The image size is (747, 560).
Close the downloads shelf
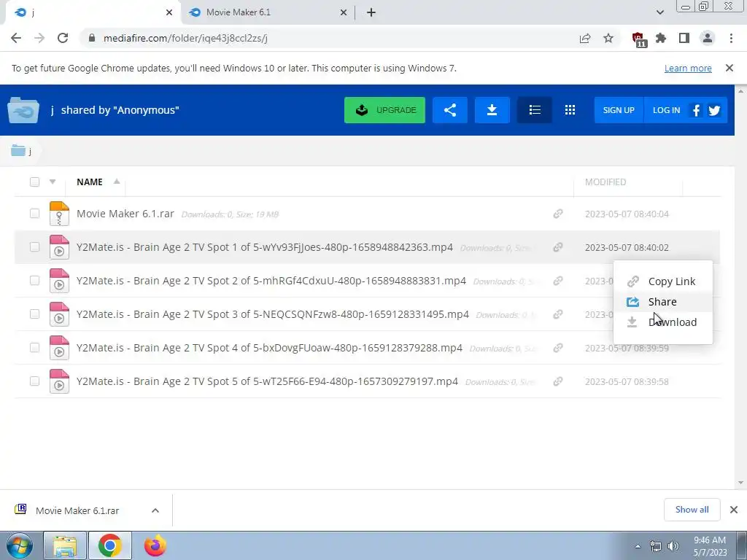[x=734, y=510]
